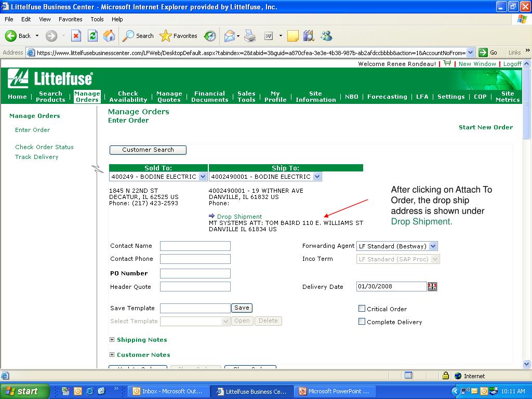This screenshot has width=532, height=399.
Task: Switch to Microsoft PowerPoint taskbar item
Action: pos(334,391)
